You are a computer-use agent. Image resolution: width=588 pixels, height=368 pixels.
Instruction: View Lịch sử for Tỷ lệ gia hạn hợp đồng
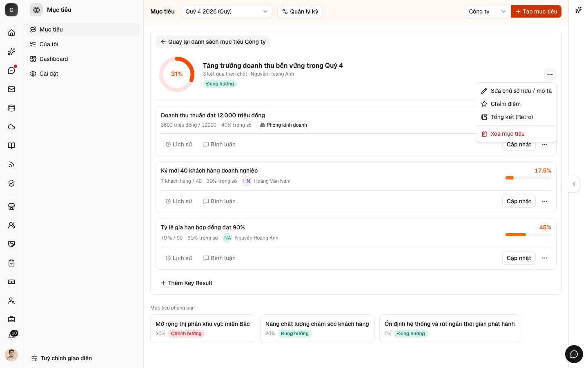(x=179, y=258)
